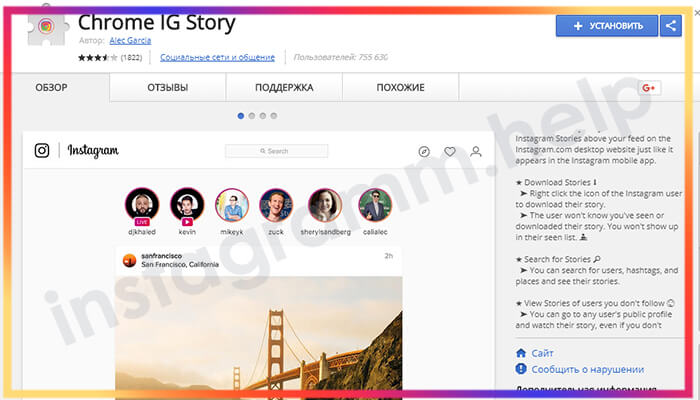Click the star rating
Screen dimensions: 700x400
coord(98,58)
